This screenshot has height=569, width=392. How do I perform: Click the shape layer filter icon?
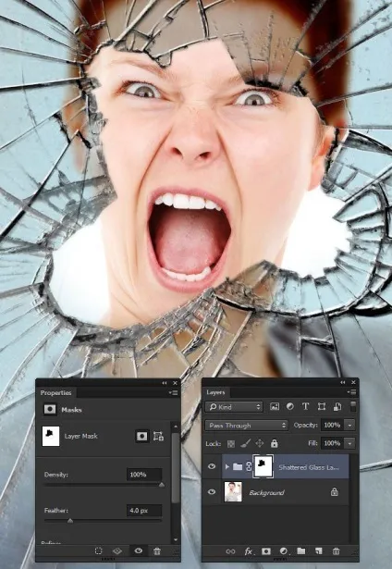(x=322, y=406)
